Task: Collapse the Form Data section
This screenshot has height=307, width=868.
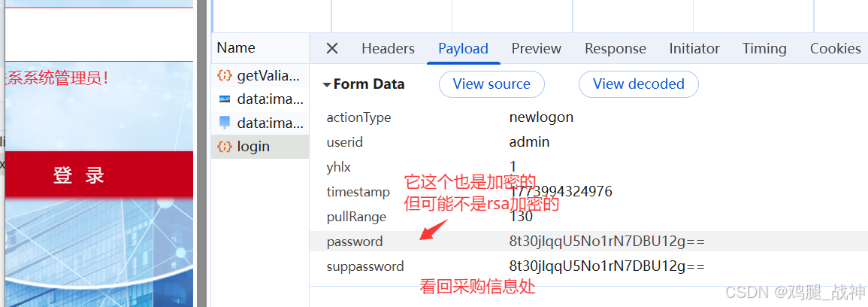Action: 327,85
